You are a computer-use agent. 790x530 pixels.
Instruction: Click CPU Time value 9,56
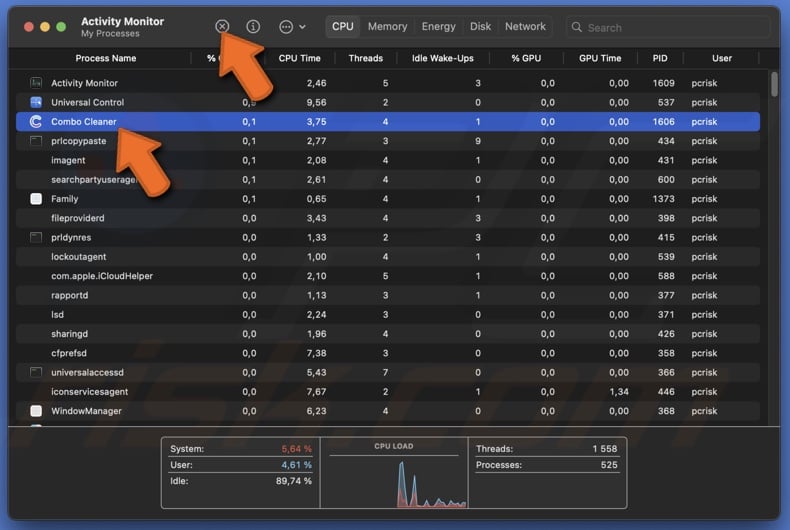point(316,102)
